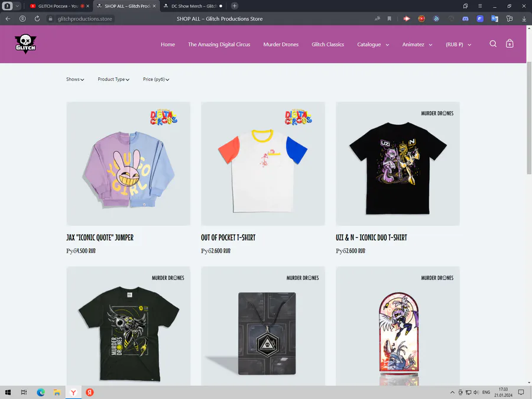Image resolution: width=532 pixels, height=399 pixels.
Task: Click the blue square extension icon
Action: 480,19
